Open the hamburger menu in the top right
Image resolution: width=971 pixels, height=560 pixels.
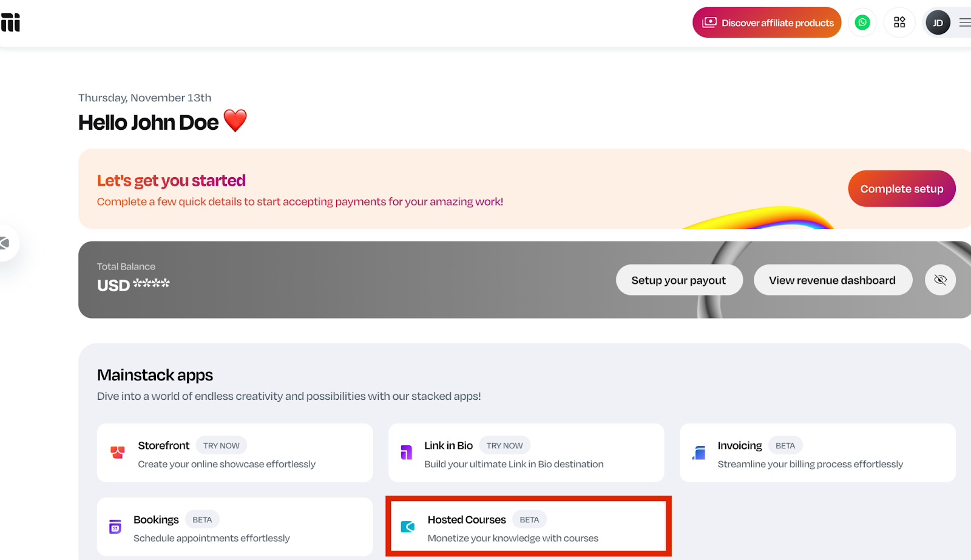click(x=965, y=22)
